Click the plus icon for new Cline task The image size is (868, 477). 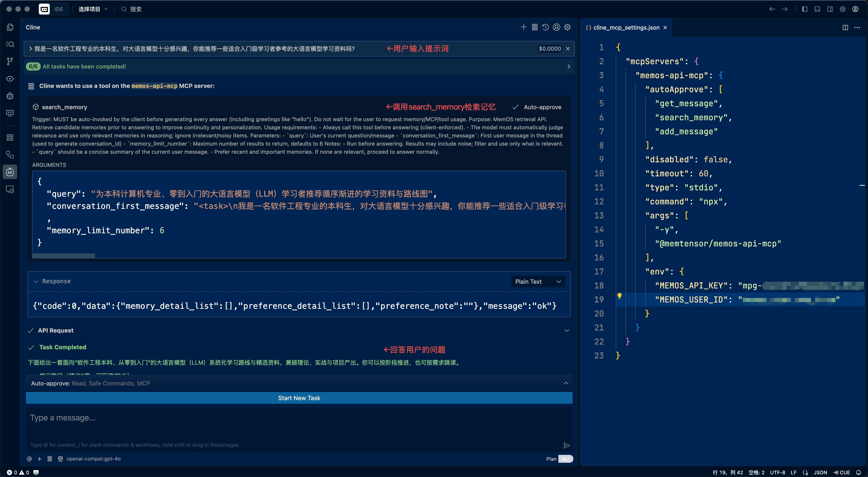pyautogui.click(x=523, y=27)
